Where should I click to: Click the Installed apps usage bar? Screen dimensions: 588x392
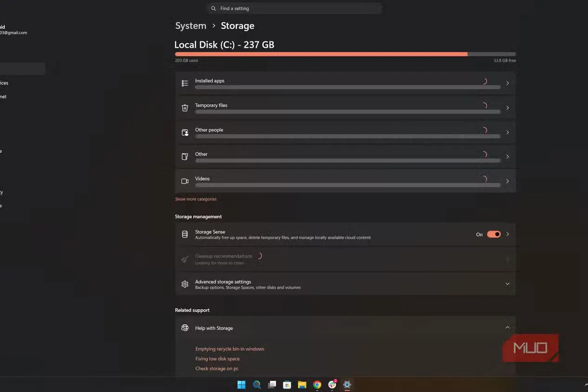tap(347, 87)
